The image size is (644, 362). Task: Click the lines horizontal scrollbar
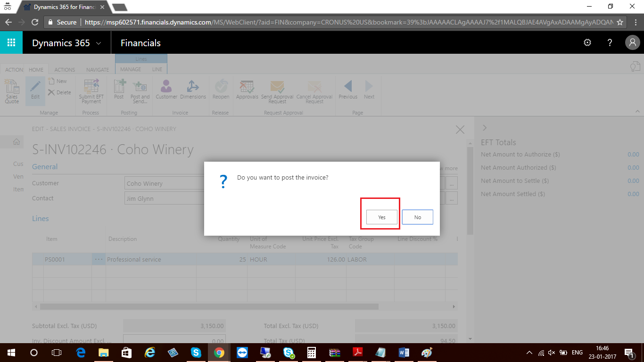click(x=209, y=306)
